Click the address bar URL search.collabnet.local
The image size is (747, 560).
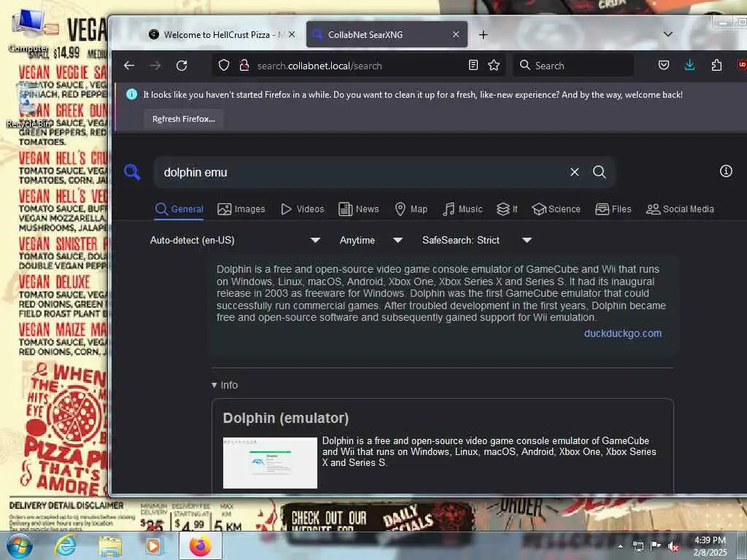(320, 66)
